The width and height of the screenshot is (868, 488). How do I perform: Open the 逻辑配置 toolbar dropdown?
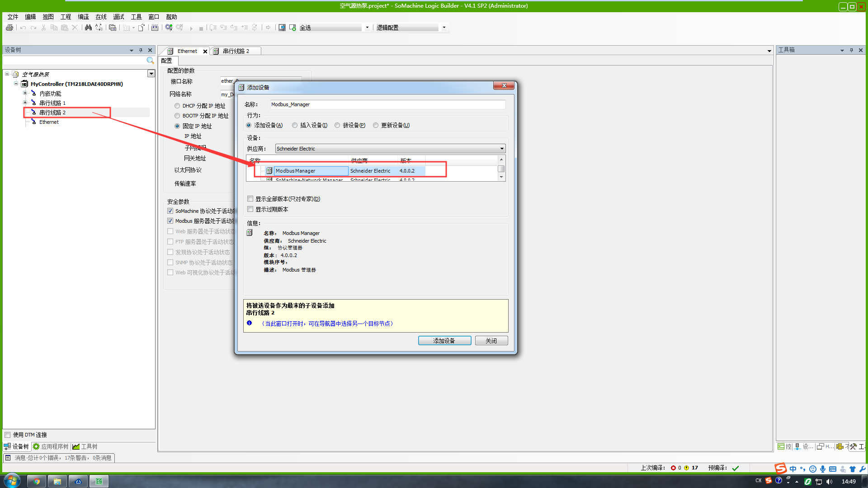[x=444, y=28]
